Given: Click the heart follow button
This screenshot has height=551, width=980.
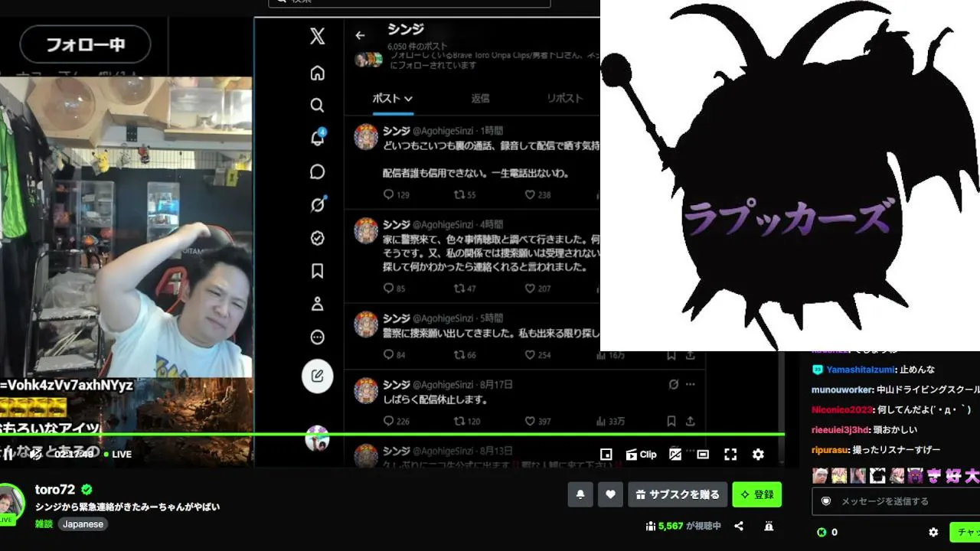Looking at the screenshot, I should click(x=610, y=494).
